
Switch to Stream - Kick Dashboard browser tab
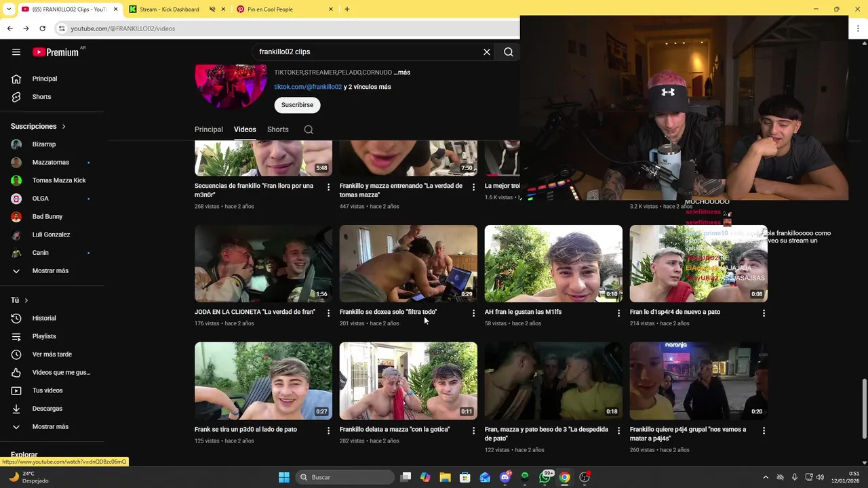pos(170,9)
